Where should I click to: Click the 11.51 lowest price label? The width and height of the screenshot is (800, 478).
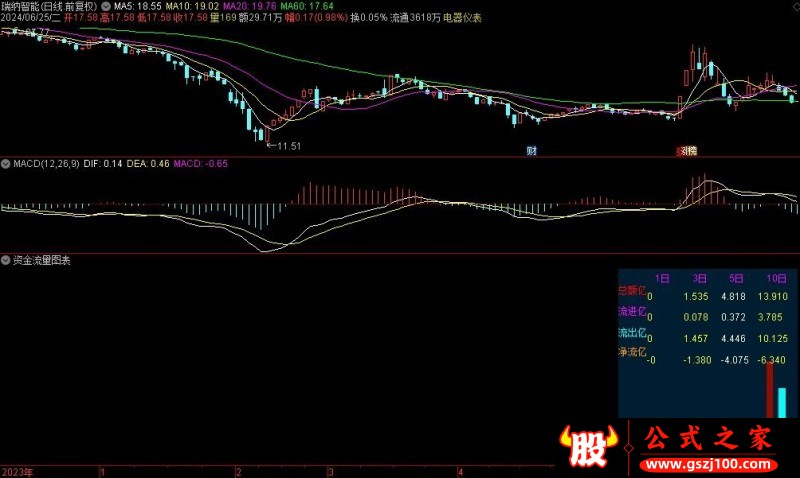pyautogui.click(x=289, y=146)
